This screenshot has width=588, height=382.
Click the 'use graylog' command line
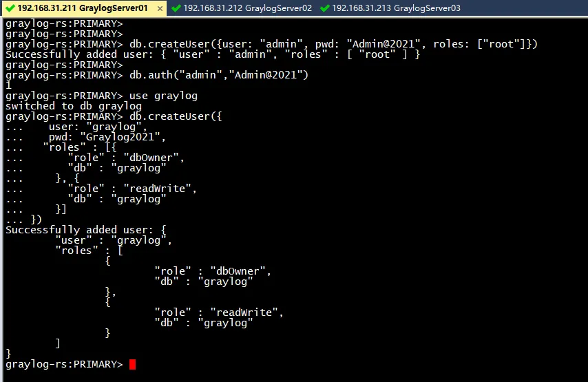point(101,96)
